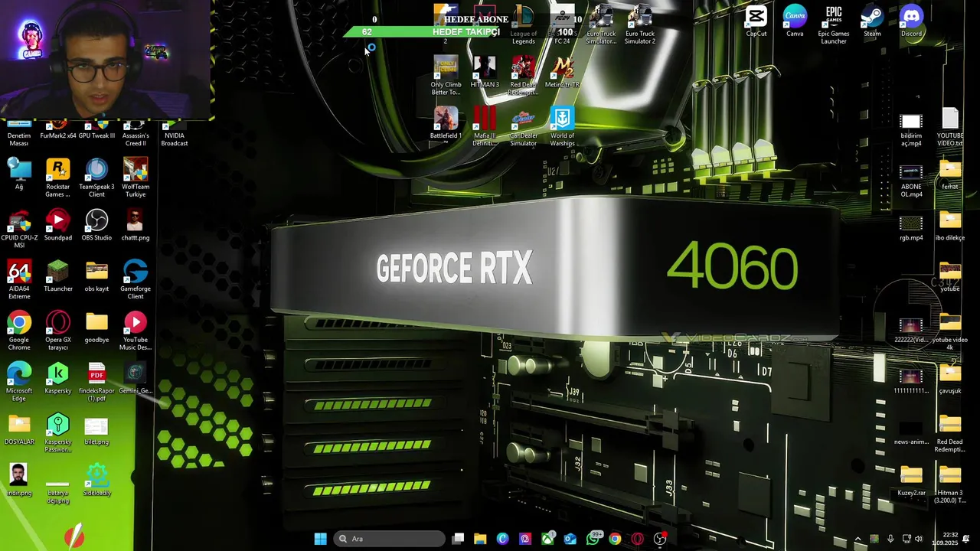The image size is (980, 551).
Task: Open File Explorer from the taskbar
Action: [480, 539]
